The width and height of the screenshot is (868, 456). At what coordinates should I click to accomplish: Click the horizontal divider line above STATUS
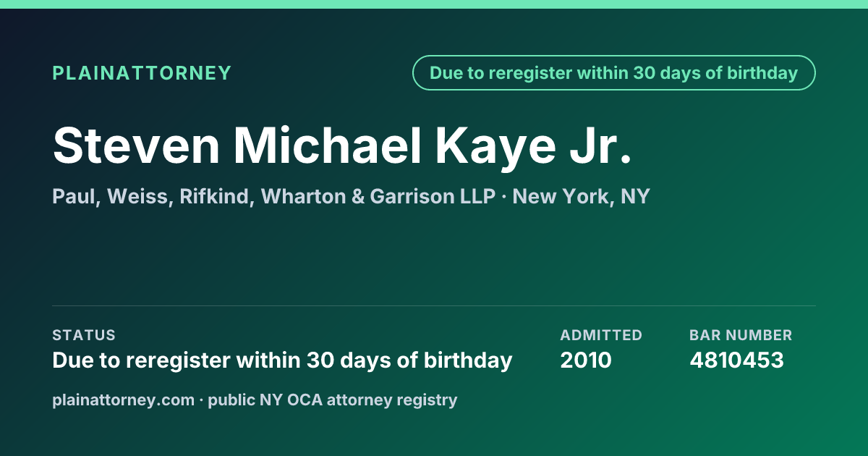click(x=434, y=305)
